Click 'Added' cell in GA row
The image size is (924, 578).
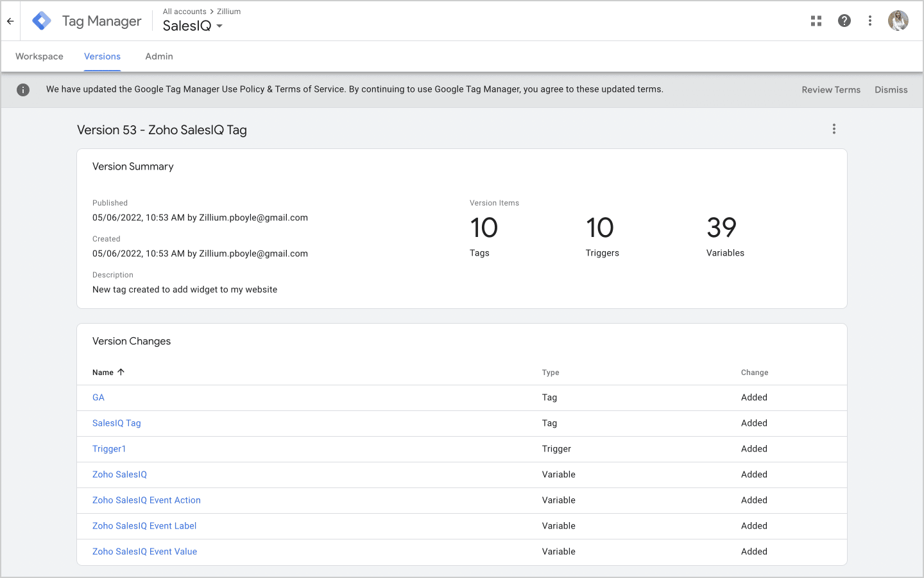click(x=754, y=398)
